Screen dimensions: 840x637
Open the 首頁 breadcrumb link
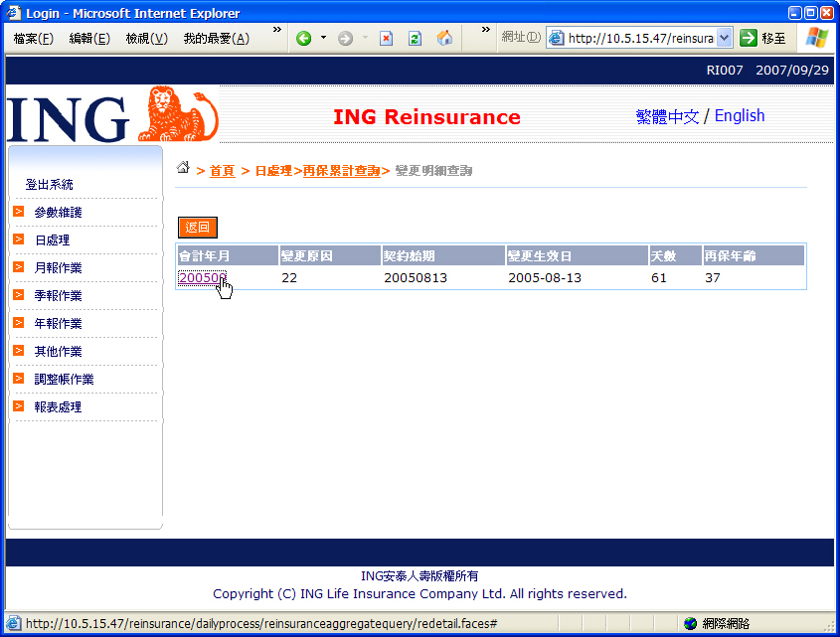tap(222, 171)
